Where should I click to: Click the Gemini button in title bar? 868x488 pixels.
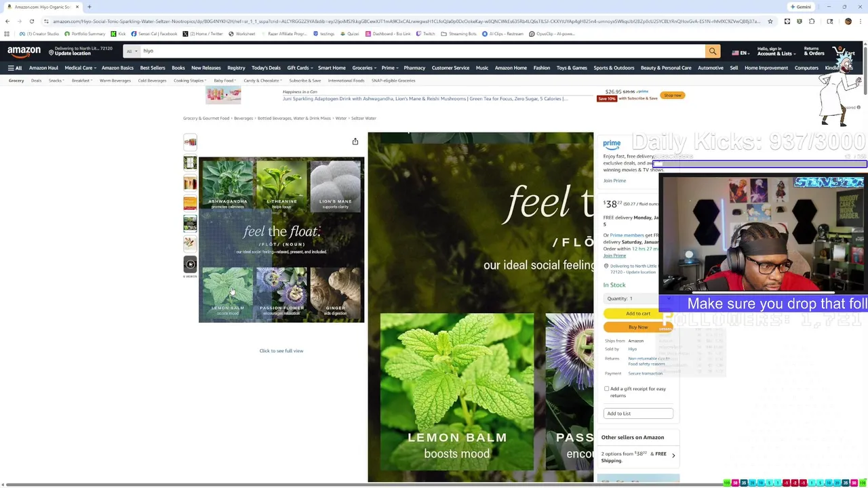(x=800, y=7)
